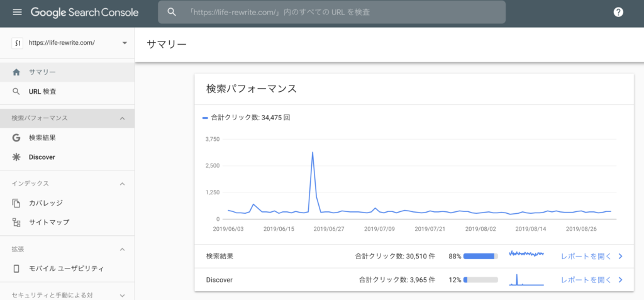Click the search magnifier icon in the top bar

click(171, 12)
